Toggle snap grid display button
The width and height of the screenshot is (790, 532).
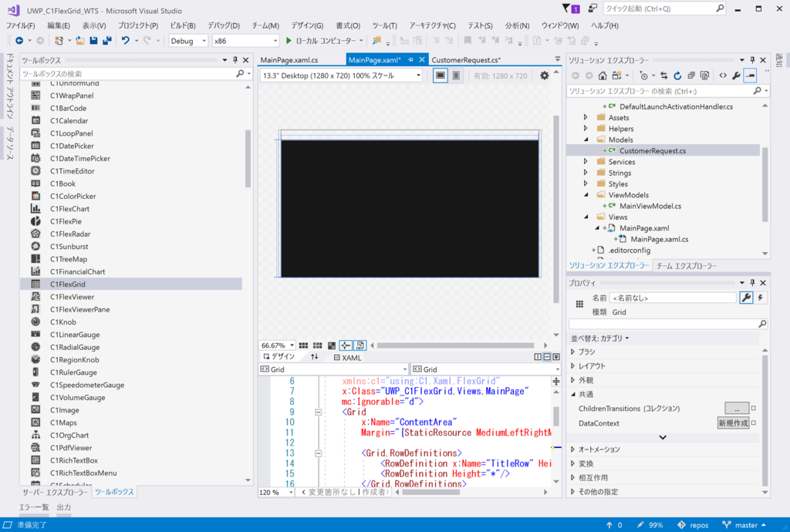point(303,345)
